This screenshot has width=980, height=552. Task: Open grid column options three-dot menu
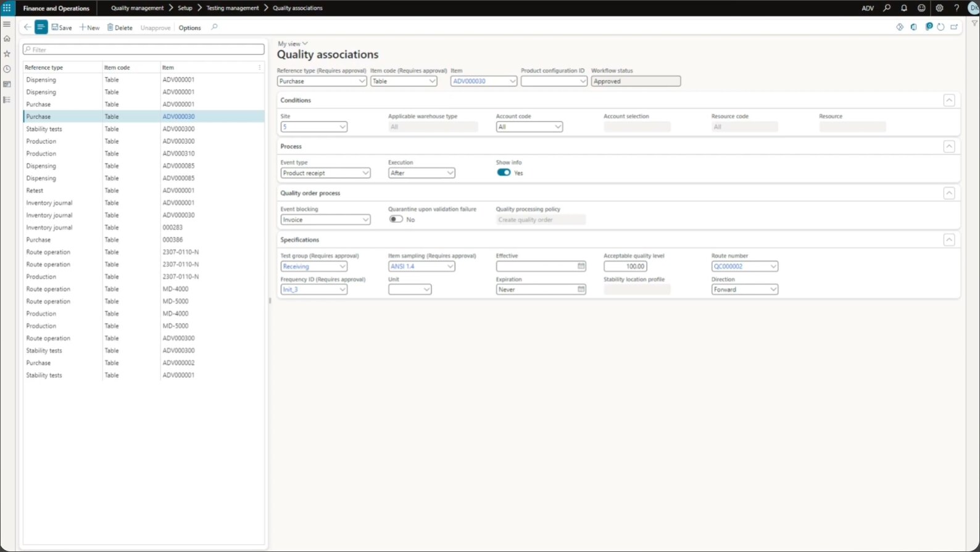pos(260,67)
